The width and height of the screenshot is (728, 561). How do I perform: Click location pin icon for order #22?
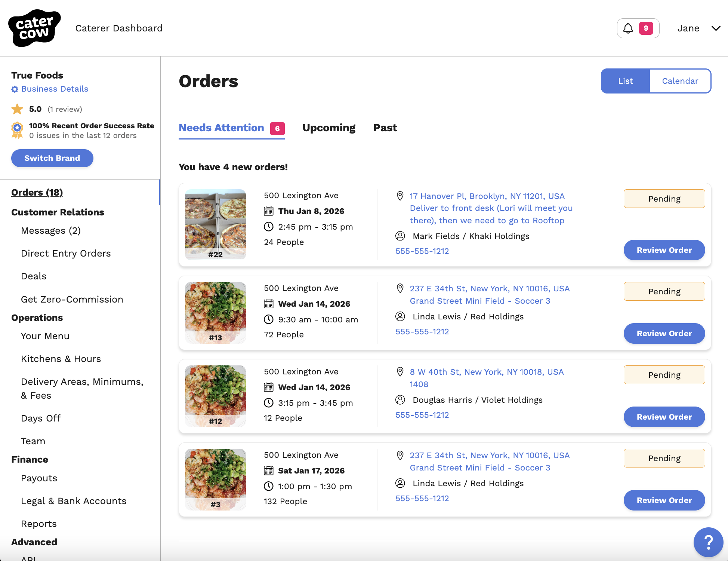[400, 196]
